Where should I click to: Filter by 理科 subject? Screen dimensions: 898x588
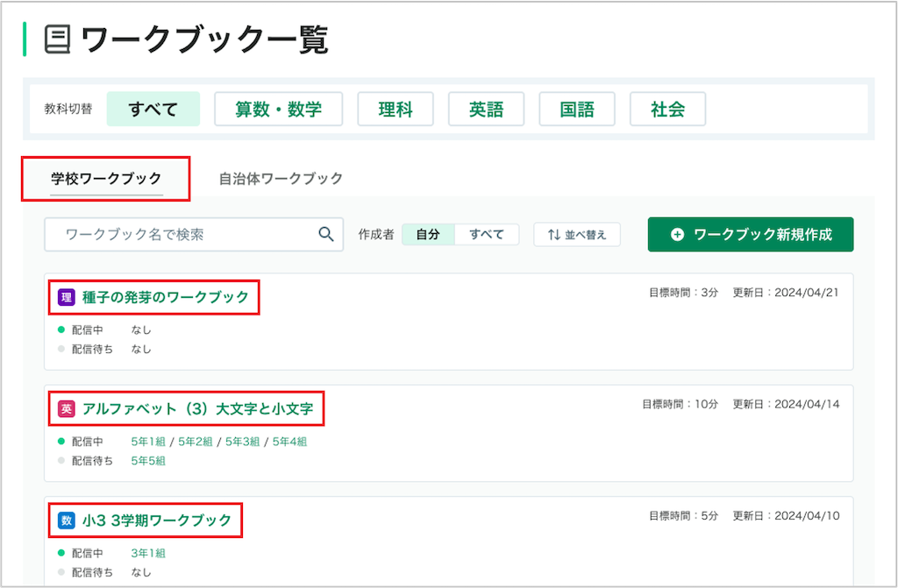point(396,109)
